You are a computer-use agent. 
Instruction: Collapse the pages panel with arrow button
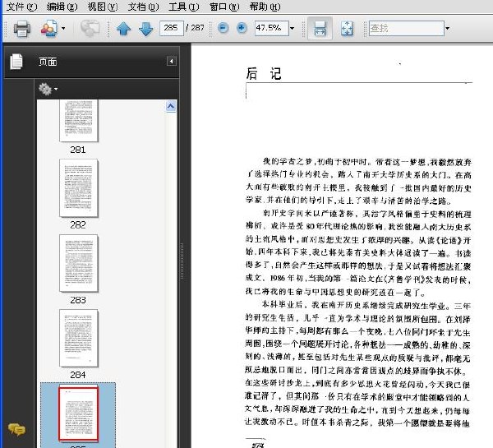(x=172, y=61)
